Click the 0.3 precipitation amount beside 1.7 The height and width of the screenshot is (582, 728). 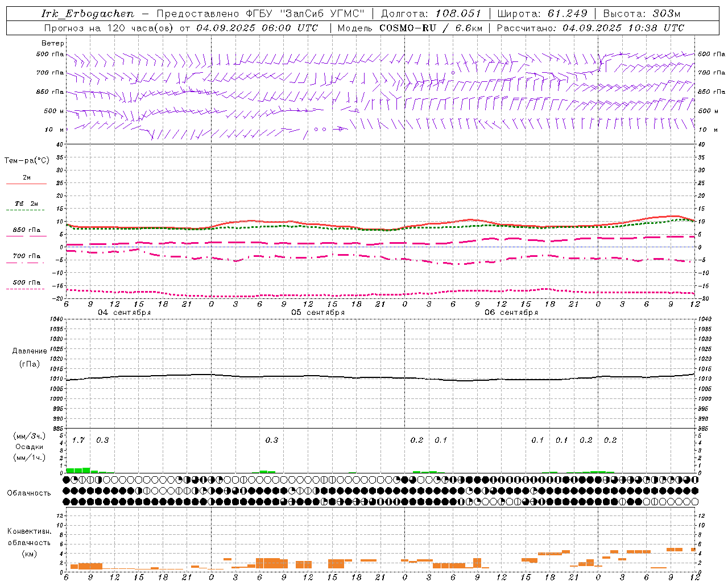click(x=102, y=440)
